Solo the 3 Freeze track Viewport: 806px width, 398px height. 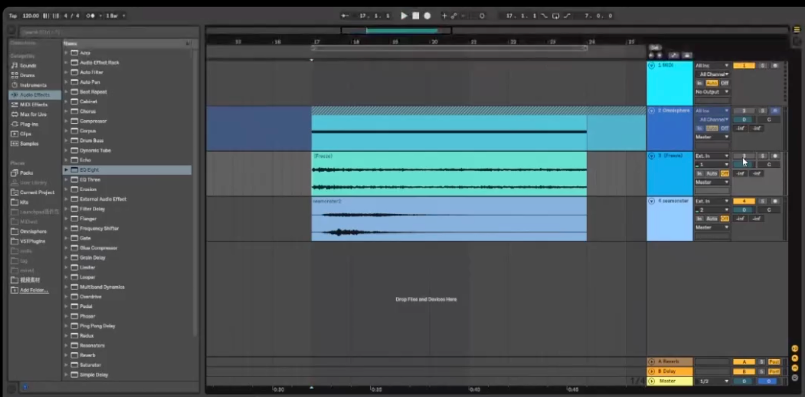(763, 156)
